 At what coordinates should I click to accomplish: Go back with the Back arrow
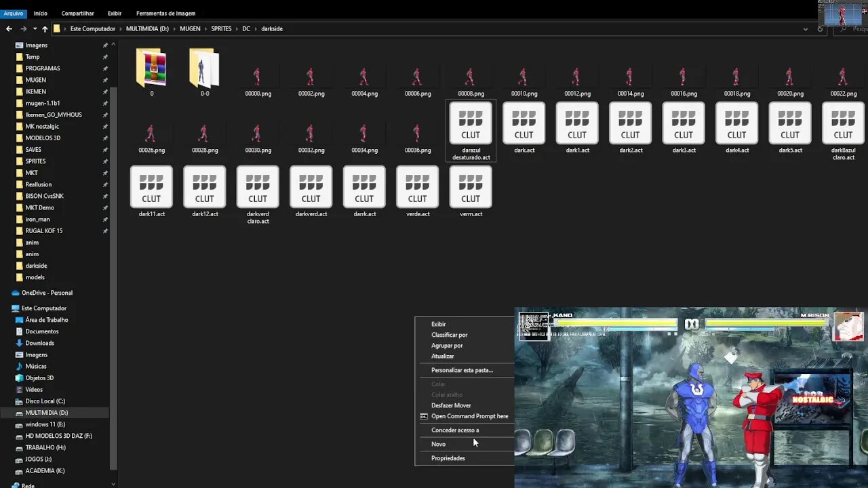9,29
